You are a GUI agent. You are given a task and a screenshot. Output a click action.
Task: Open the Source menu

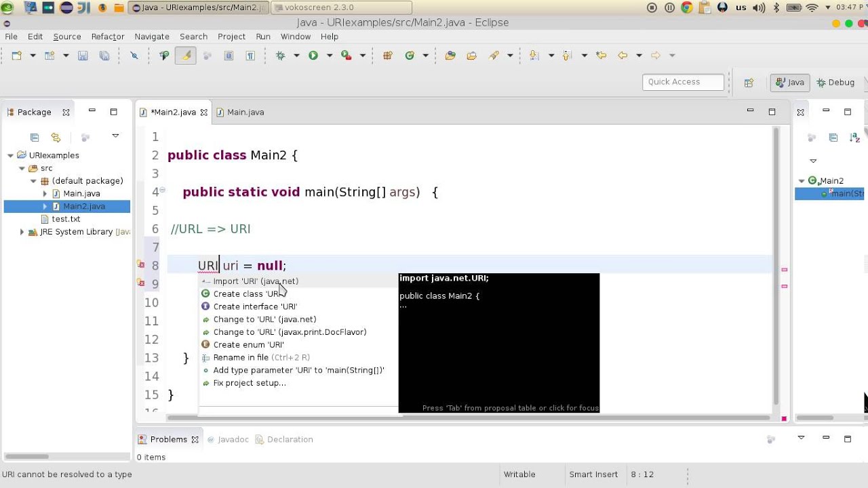[x=67, y=37]
